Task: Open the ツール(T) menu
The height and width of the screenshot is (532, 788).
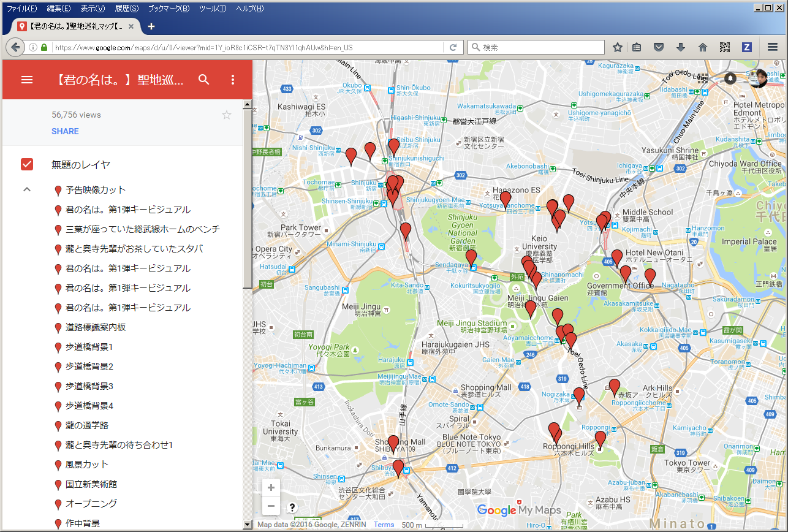Action: click(x=213, y=9)
